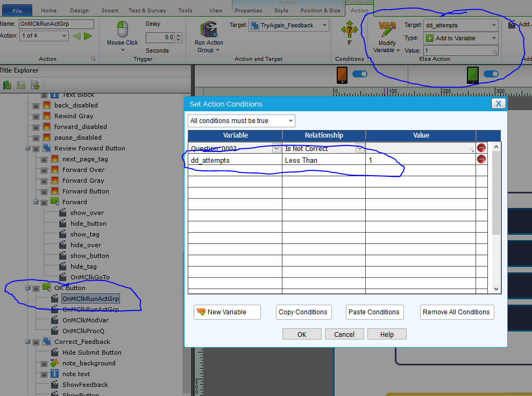Remove the Question_0002 condition row

click(x=481, y=148)
